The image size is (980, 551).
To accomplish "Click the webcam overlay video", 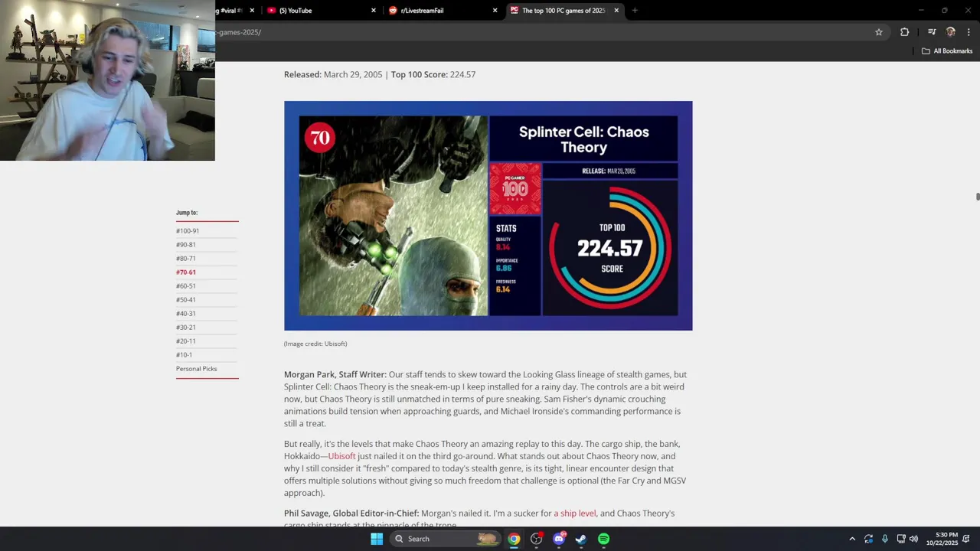I will tap(107, 80).
